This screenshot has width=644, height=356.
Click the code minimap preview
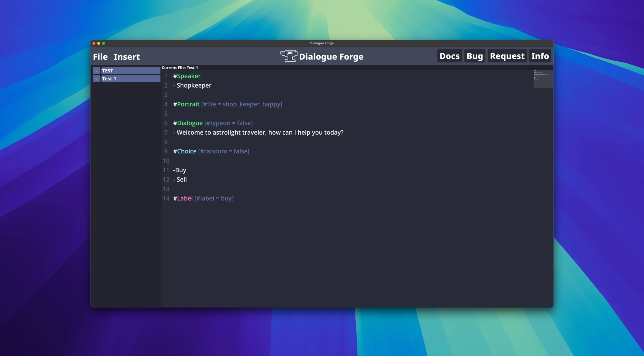pos(543,79)
